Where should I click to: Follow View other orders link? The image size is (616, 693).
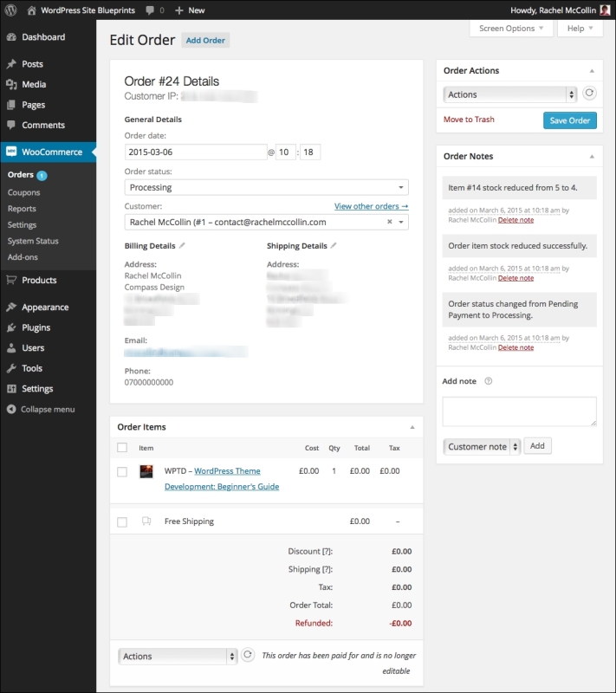point(371,206)
